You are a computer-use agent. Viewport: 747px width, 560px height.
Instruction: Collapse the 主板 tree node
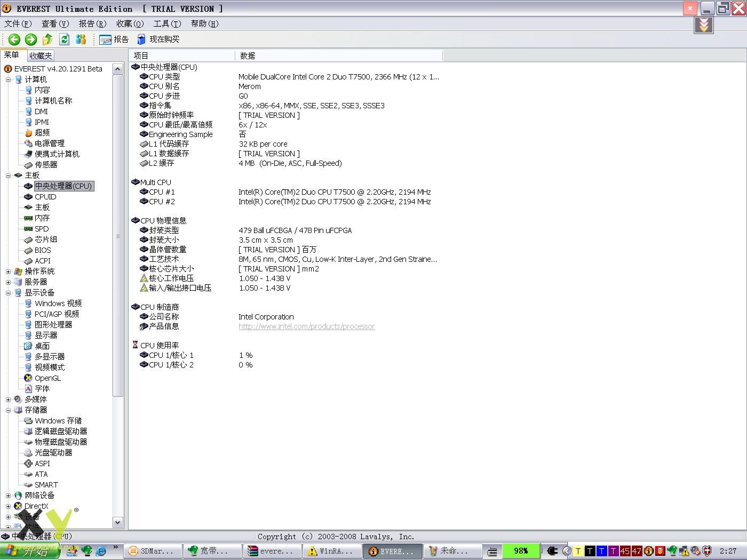[x=8, y=175]
